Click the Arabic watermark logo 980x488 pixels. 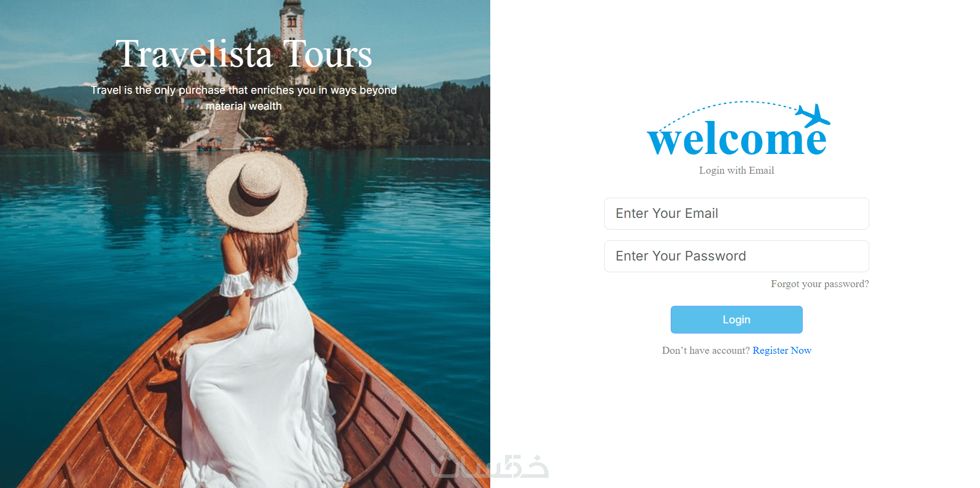coord(490,467)
